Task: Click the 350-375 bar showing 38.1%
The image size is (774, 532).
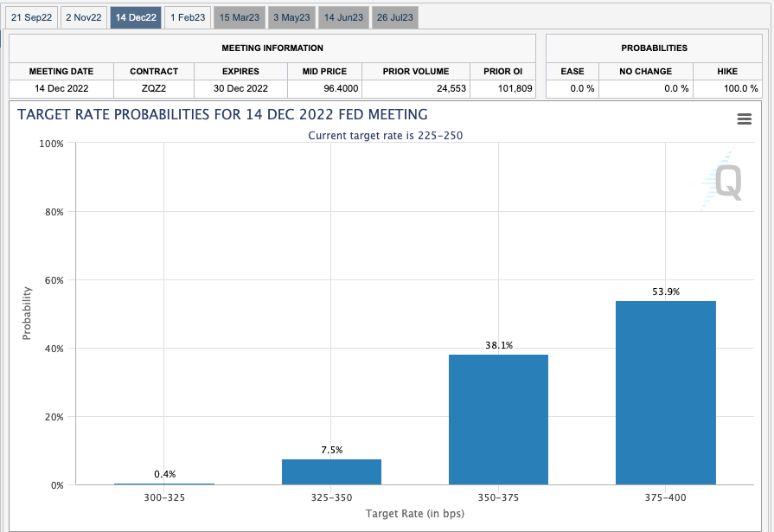Action: (x=498, y=420)
